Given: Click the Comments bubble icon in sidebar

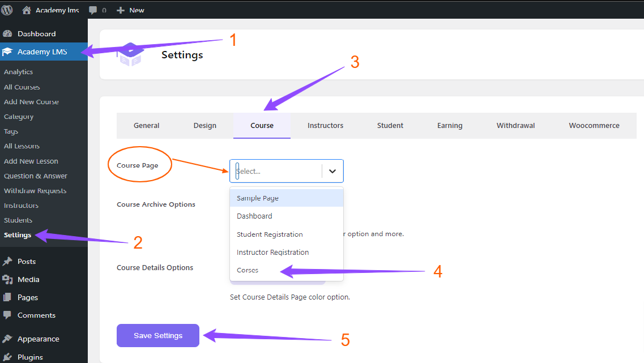Looking at the screenshot, I should [7, 315].
